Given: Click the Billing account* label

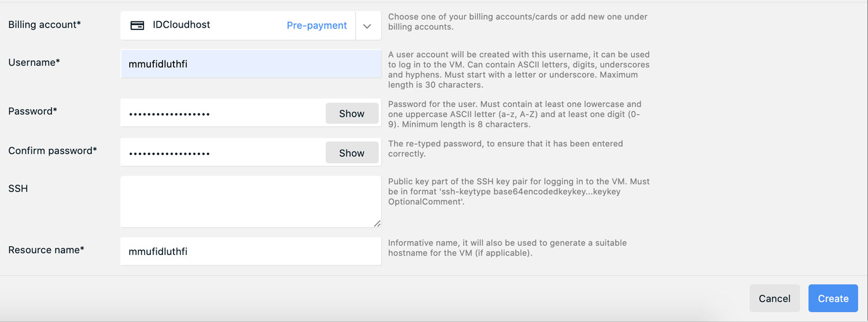Looking at the screenshot, I should click(x=45, y=24).
